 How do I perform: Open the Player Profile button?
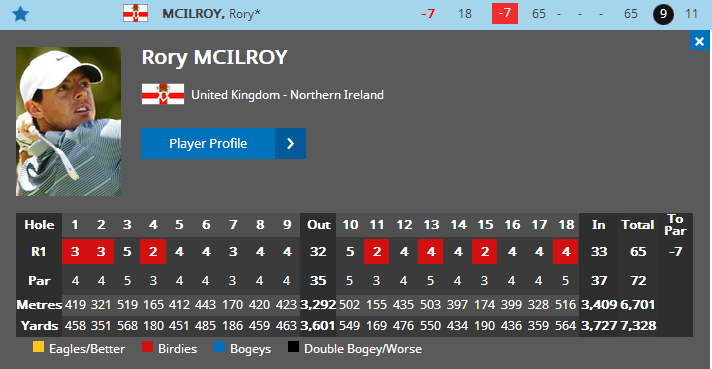point(223,143)
